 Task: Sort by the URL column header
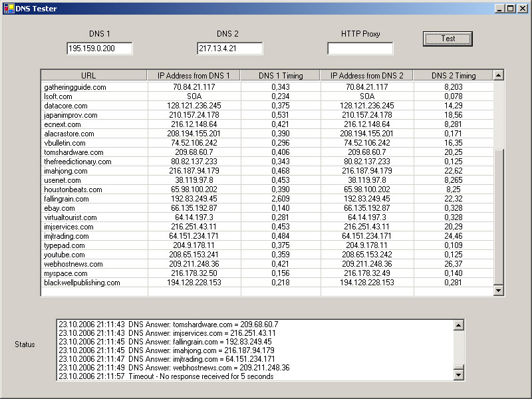pos(94,75)
